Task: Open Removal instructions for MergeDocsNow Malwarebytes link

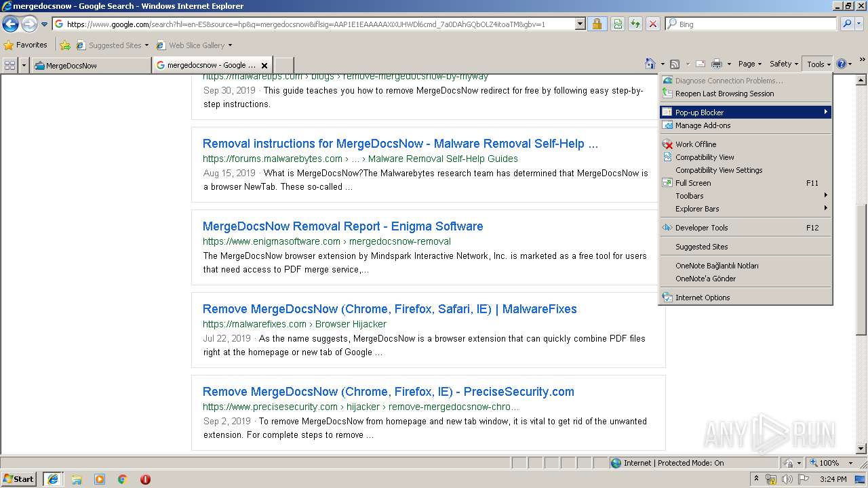Action: [400, 144]
